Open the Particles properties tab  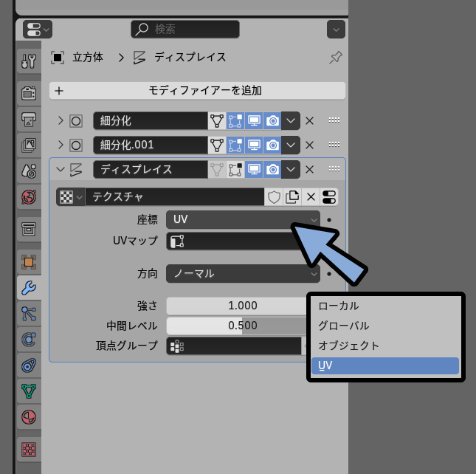pos(29,313)
